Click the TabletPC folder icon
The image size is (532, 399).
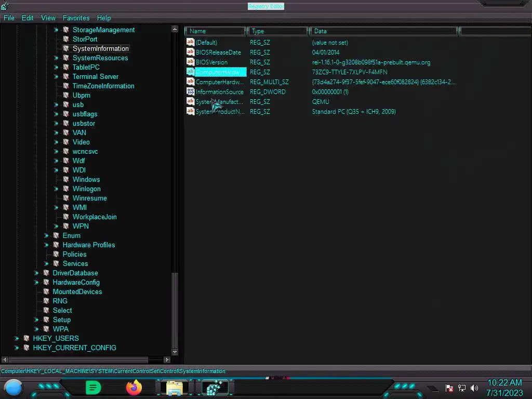(x=66, y=67)
